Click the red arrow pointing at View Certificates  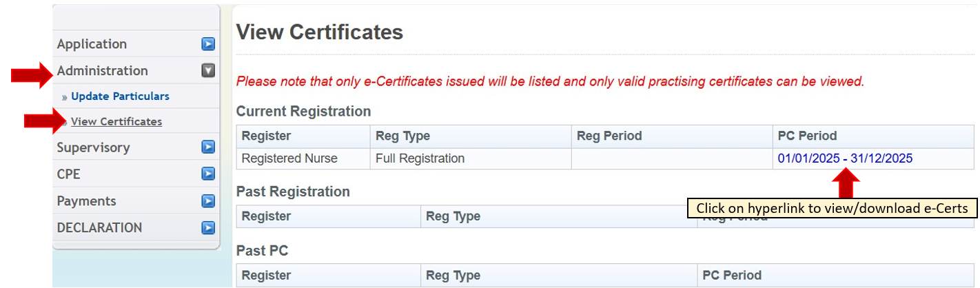pyautogui.click(x=45, y=122)
